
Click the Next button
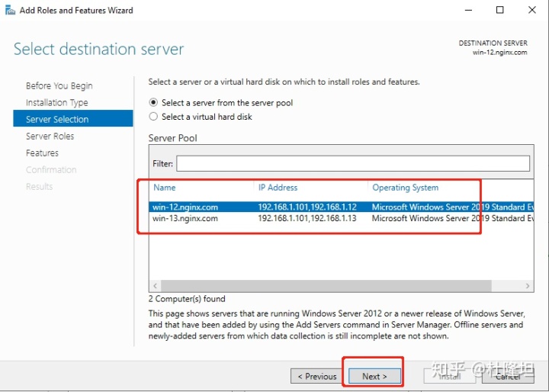click(x=374, y=376)
